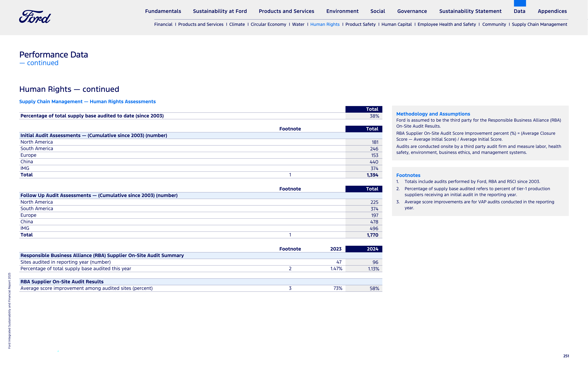Open Product Safety subsection
This screenshot has height=368, width=588.
360,24
